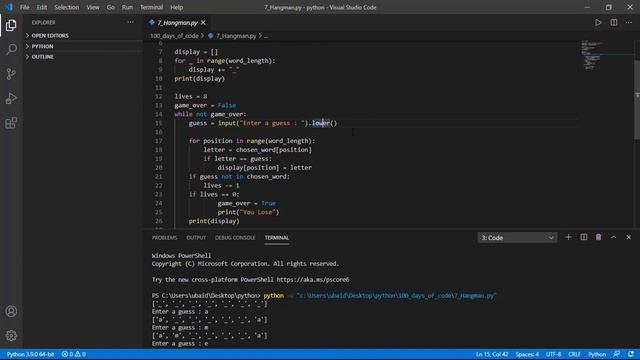Select the Terminal panel tab
Image resolution: width=640 pixels, height=360 pixels.
point(277,238)
